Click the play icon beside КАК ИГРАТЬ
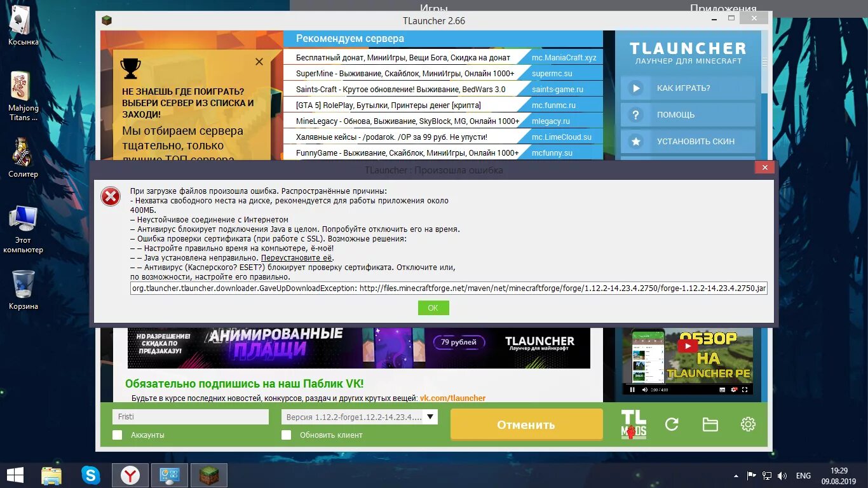The height and width of the screenshot is (488, 868). [x=635, y=88]
